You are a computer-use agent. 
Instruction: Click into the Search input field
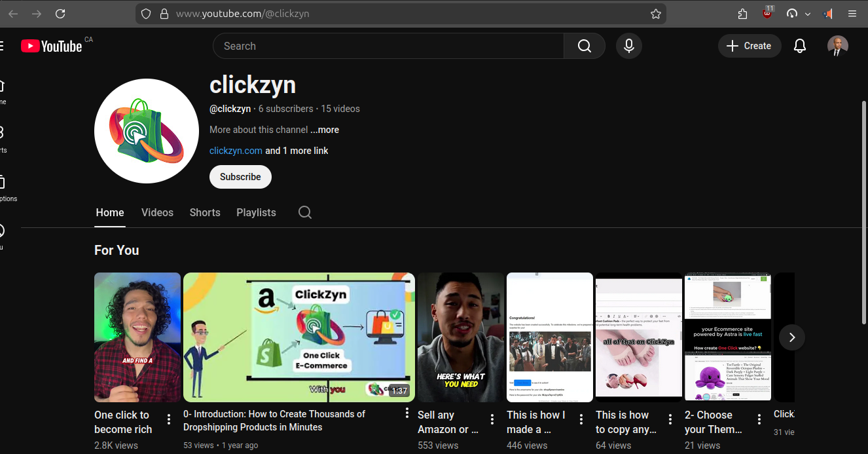pyautogui.click(x=388, y=46)
